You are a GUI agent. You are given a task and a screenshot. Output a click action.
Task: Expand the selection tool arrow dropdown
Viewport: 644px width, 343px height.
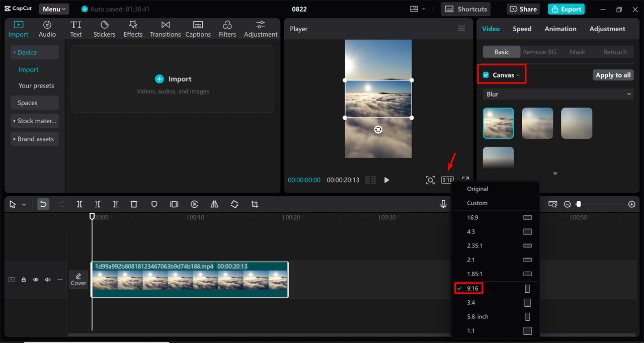[x=24, y=205]
